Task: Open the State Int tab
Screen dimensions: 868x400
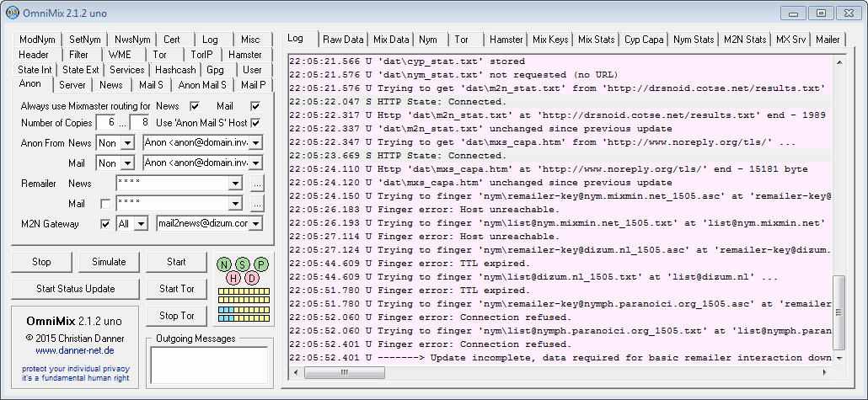Action: point(35,70)
